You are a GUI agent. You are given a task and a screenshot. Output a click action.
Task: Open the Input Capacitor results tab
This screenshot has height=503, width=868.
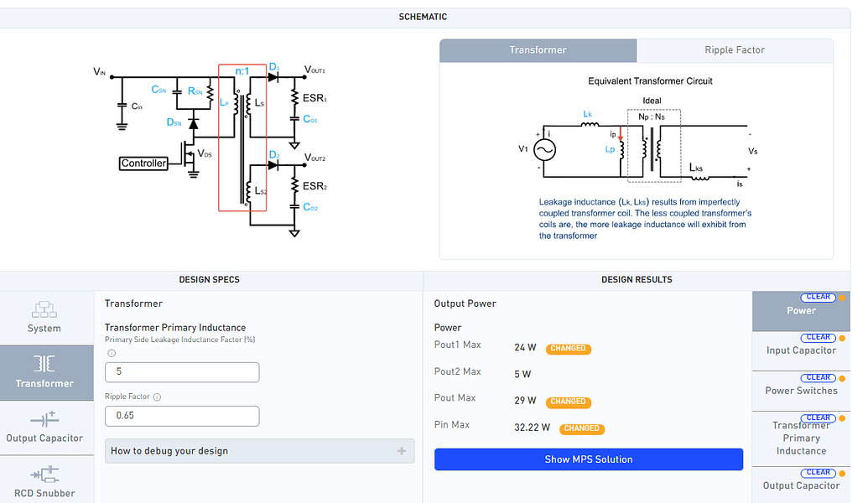(801, 351)
